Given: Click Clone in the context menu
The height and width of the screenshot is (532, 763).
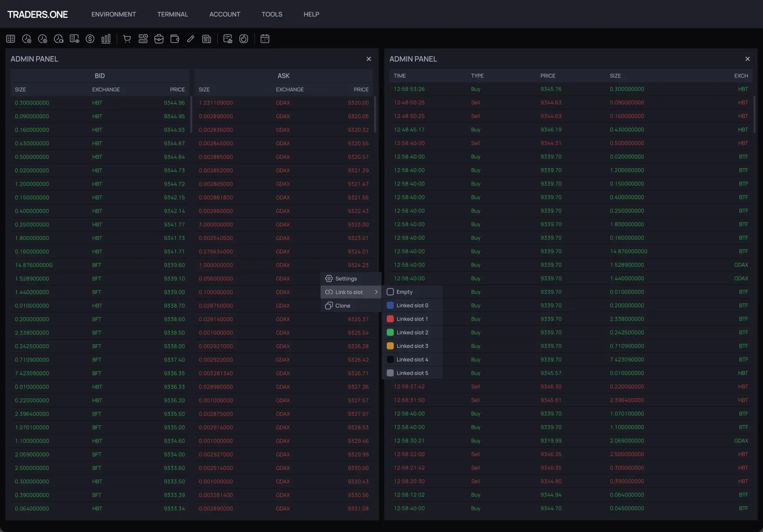Looking at the screenshot, I should (x=343, y=306).
